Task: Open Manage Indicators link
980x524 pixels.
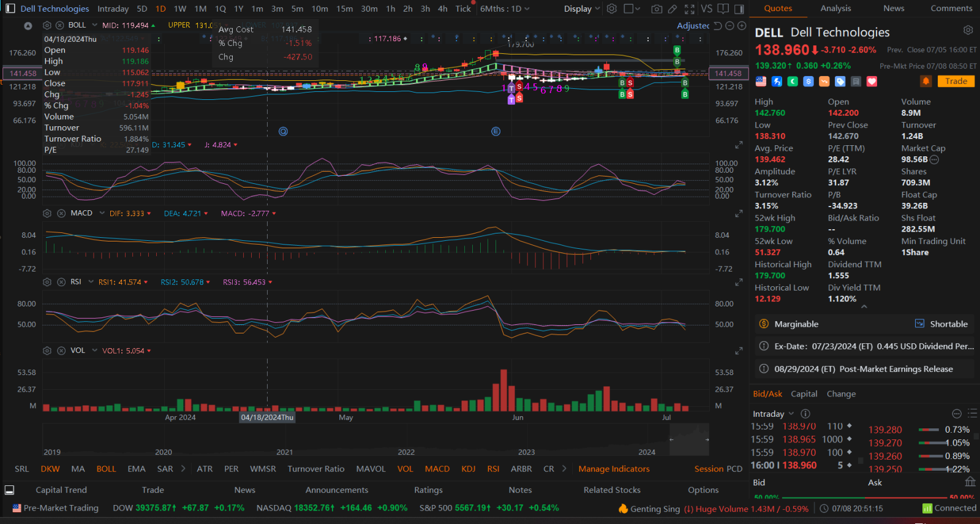Action: (x=614, y=469)
